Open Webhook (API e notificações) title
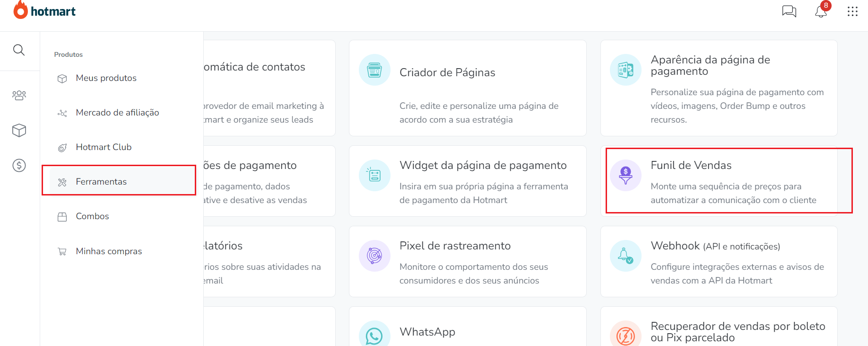Image resolution: width=868 pixels, height=346 pixels. click(x=715, y=246)
